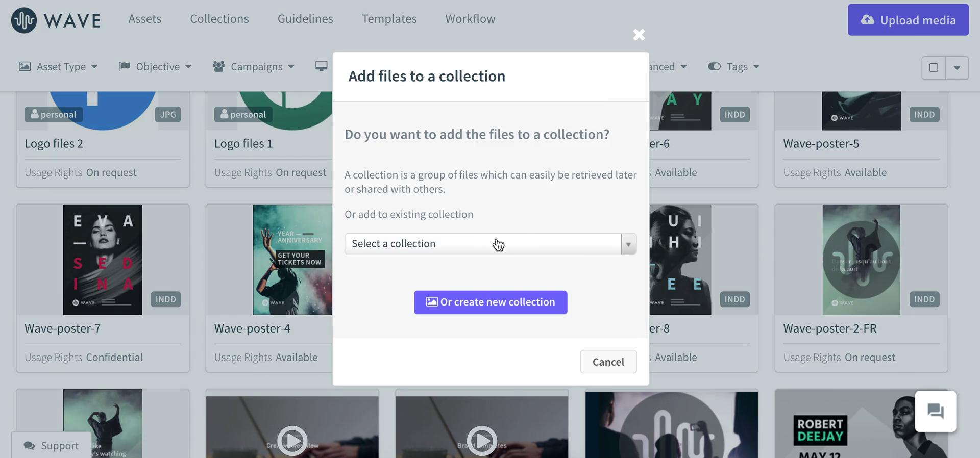Click INDD badge on Wave-poster-2-FR
Image resolution: width=980 pixels, height=458 pixels.
[924, 299]
